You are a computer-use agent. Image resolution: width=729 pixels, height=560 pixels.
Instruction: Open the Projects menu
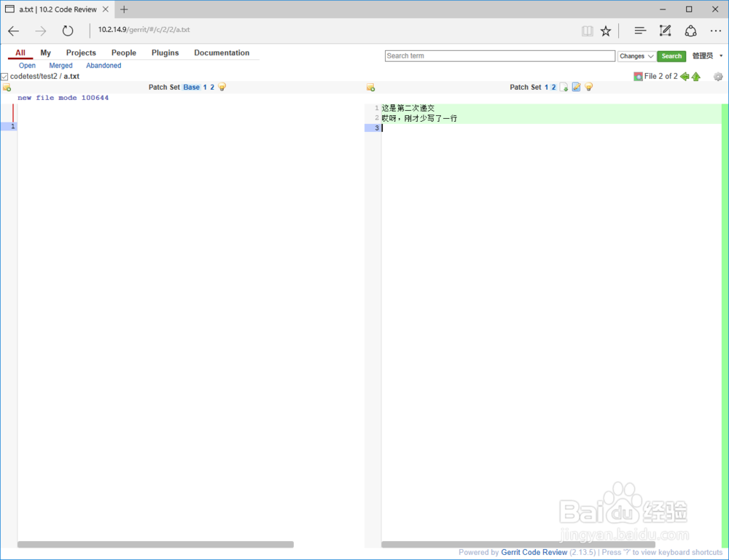click(x=81, y=52)
